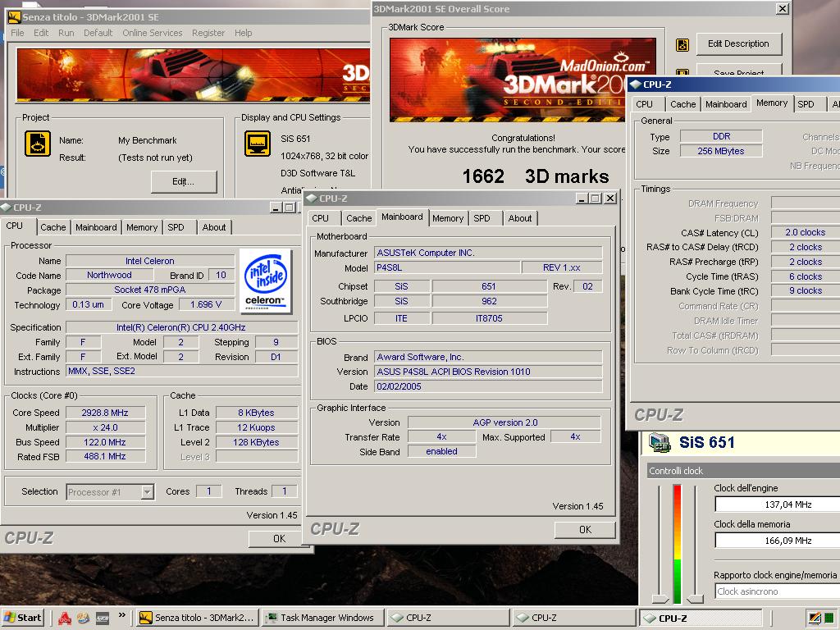
Task: Select Cache tab in the Memory tab CPU-Z window
Action: tap(683, 104)
